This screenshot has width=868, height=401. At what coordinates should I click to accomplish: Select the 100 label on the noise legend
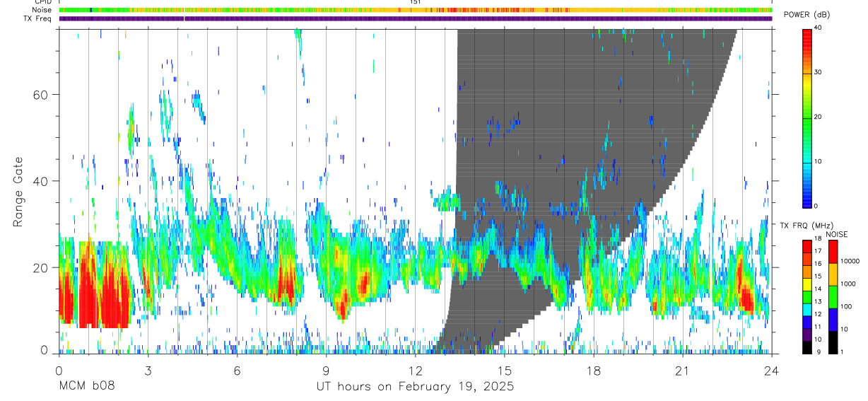pyautogui.click(x=846, y=307)
